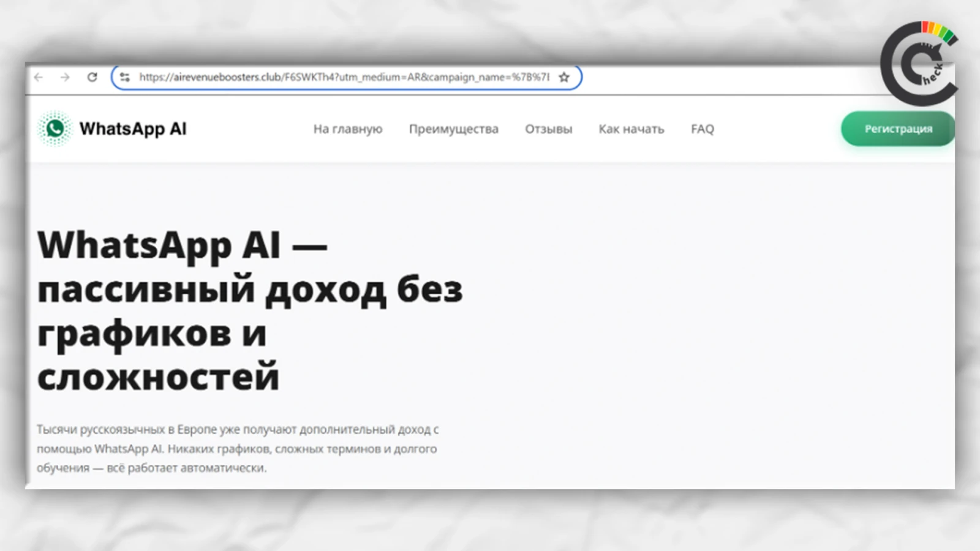Viewport: 980px width, 551px height.
Task: Reload the page with refresh icon
Action: click(x=92, y=77)
